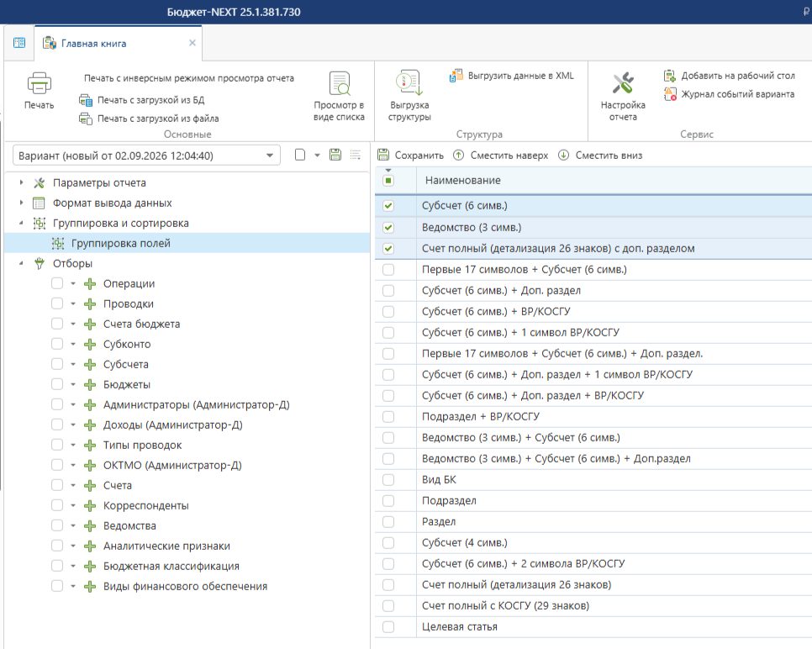The image size is (812, 649).
Task: Click the Сохранить button
Action: (411, 156)
